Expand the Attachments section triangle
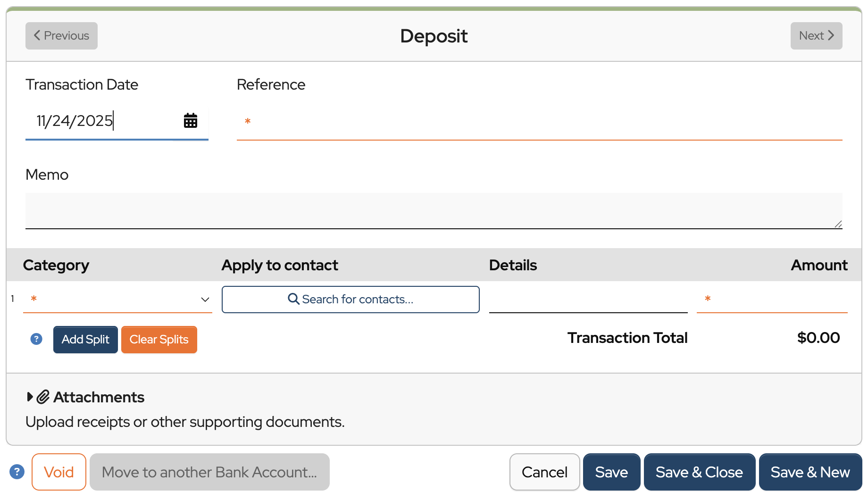Viewport: 868px width, 500px height. 30,397
